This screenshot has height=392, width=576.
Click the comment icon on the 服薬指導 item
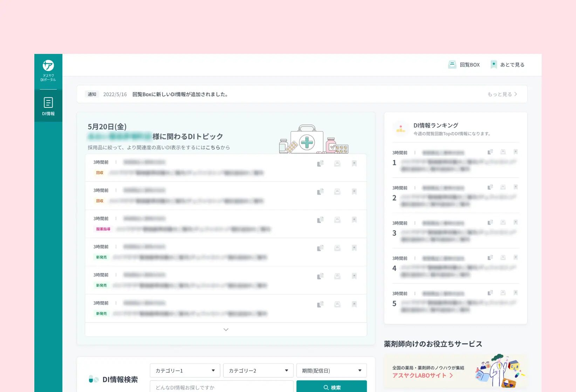point(337,219)
